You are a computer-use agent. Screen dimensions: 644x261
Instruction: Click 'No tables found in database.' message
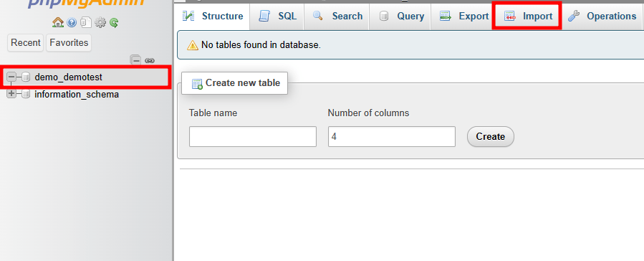tap(261, 45)
